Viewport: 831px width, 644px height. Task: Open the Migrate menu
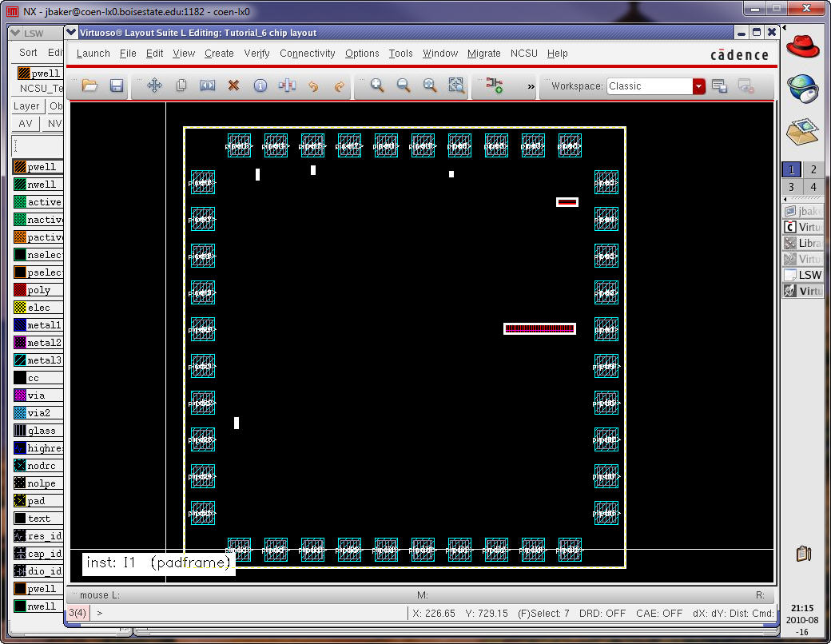484,54
